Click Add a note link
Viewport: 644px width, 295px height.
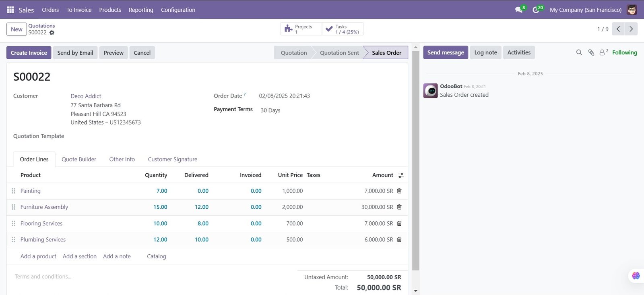(117, 256)
